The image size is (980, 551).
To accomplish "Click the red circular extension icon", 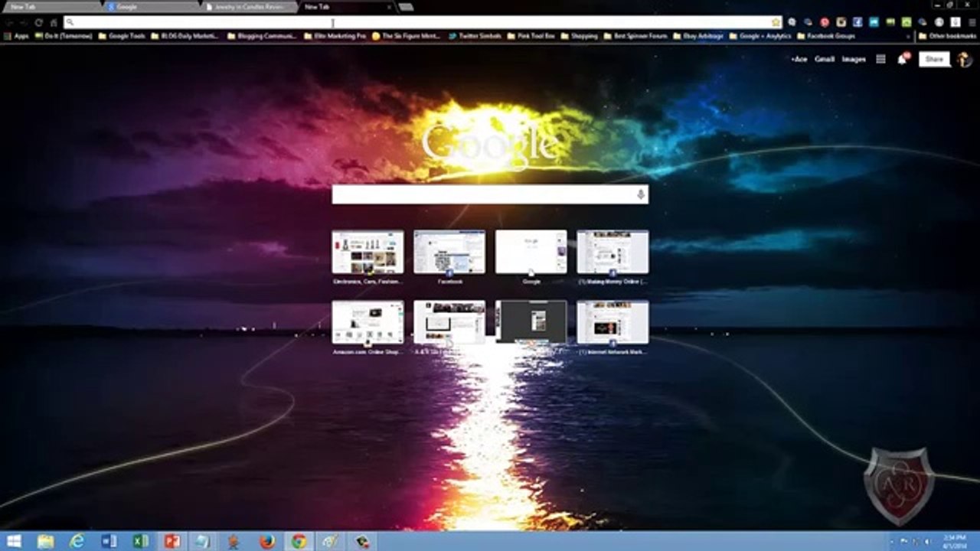I will [x=825, y=23].
